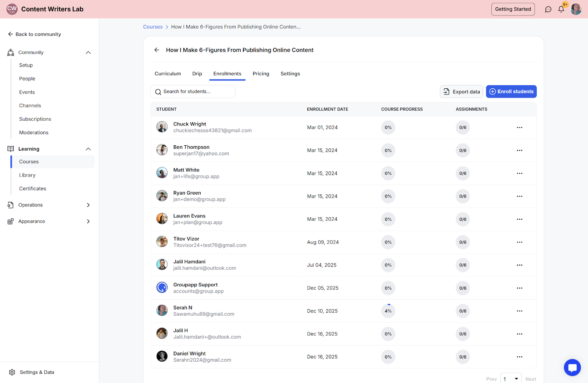The width and height of the screenshot is (588, 383).
Task: Open the messages chat bubble icon
Action: [x=548, y=9]
